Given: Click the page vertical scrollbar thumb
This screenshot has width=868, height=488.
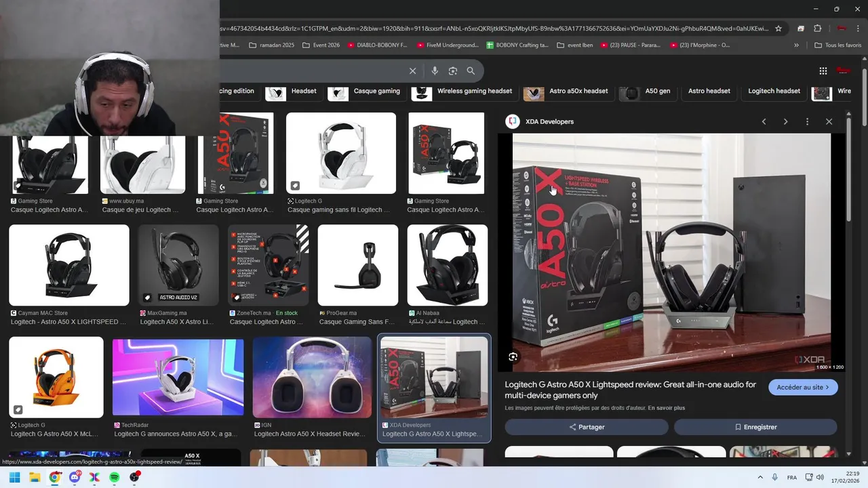Looking at the screenshot, I should pyautogui.click(x=865, y=97).
